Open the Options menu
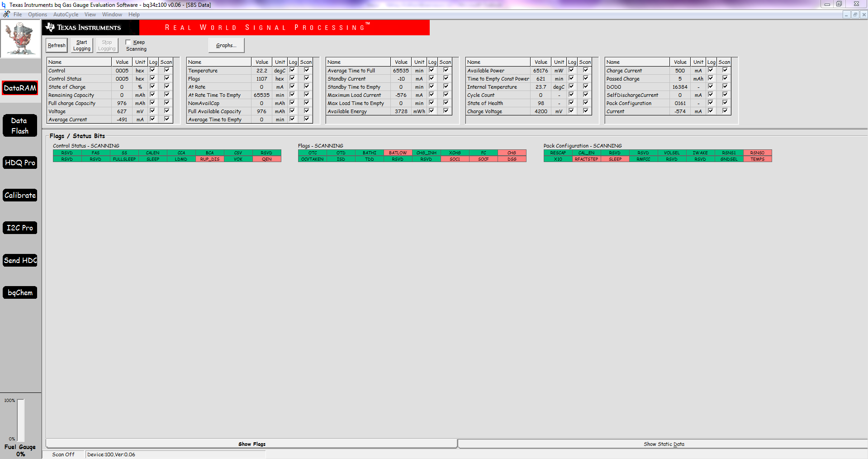Image resolution: width=868 pixels, height=459 pixels. pos(38,14)
